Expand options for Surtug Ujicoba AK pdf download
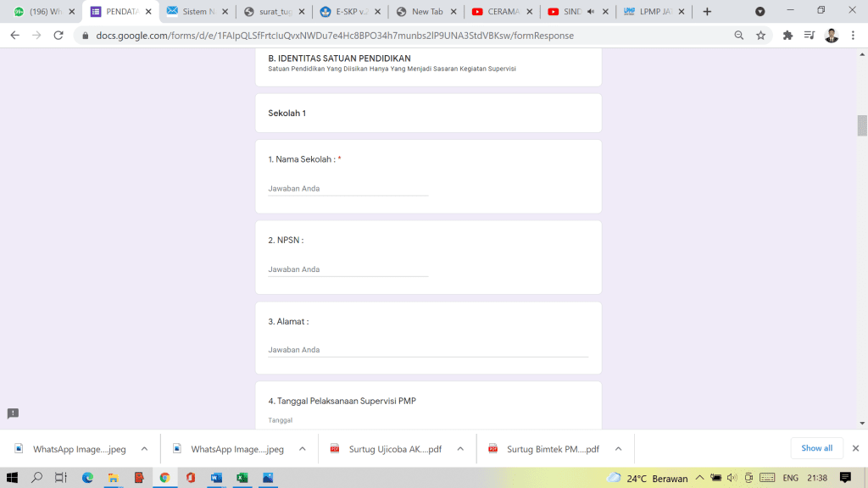The image size is (868, 488). 460,449
